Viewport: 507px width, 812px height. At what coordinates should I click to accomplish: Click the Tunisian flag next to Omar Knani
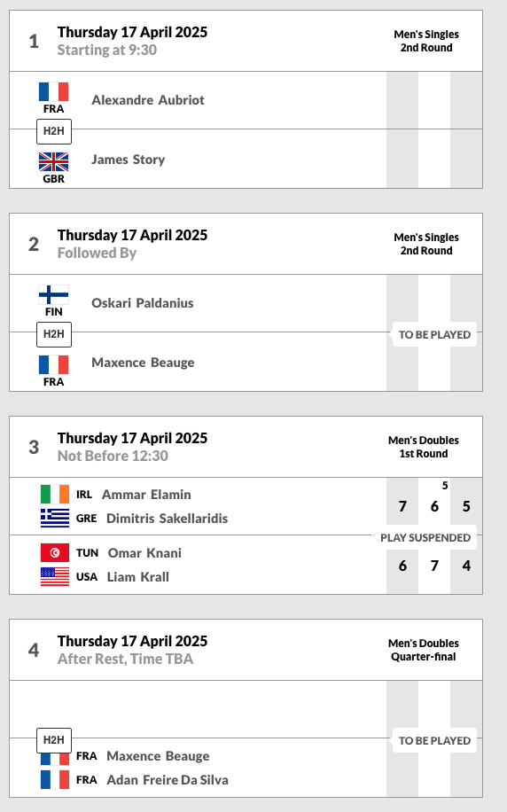[x=55, y=552]
